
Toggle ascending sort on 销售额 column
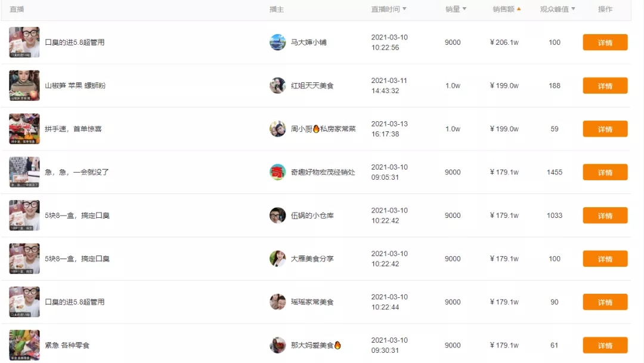518,9
